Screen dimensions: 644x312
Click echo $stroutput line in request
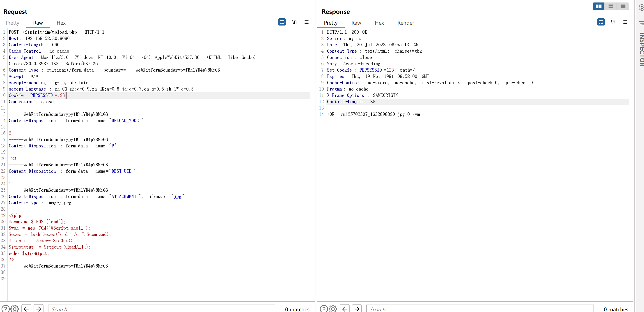tap(29, 253)
